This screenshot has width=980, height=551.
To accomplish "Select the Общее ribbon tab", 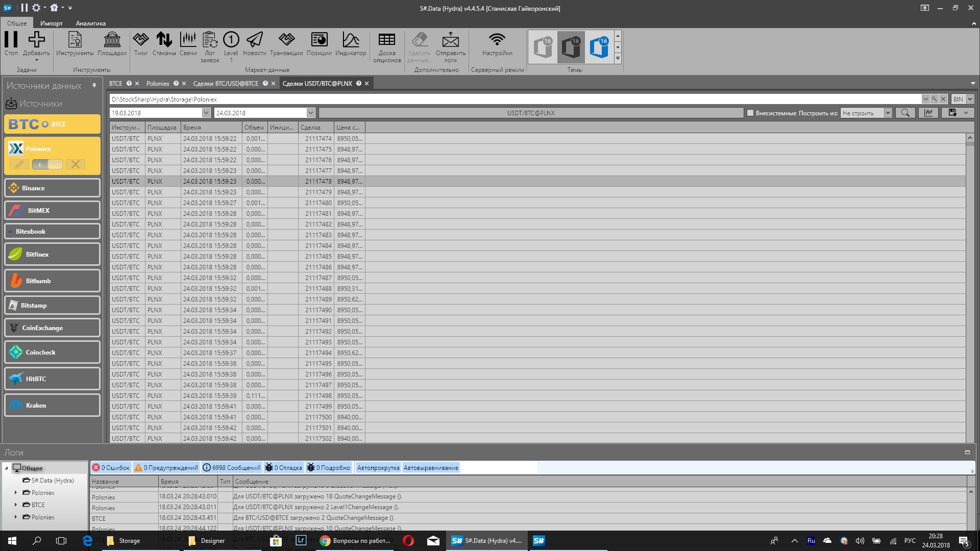I will tap(17, 23).
